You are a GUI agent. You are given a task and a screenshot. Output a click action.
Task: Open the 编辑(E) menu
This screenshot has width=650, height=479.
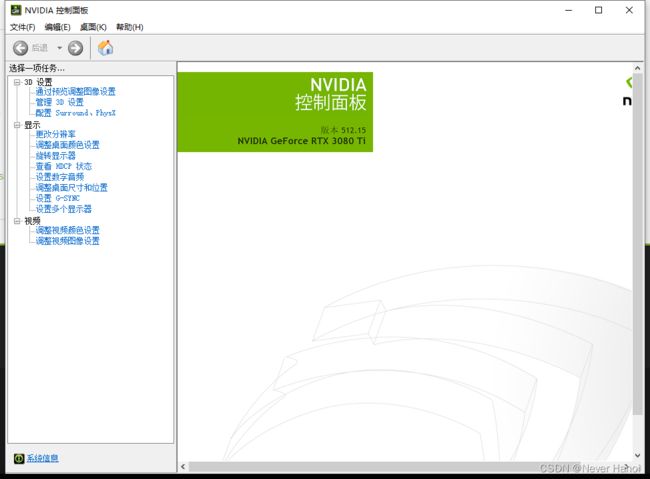(x=57, y=27)
